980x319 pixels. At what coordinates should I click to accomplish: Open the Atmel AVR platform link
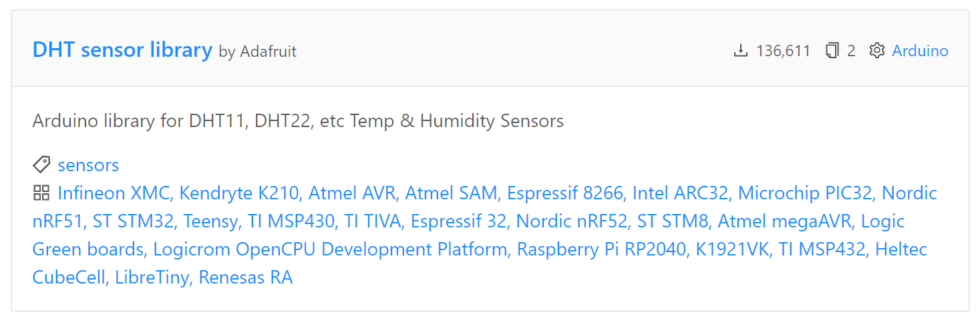tap(352, 193)
